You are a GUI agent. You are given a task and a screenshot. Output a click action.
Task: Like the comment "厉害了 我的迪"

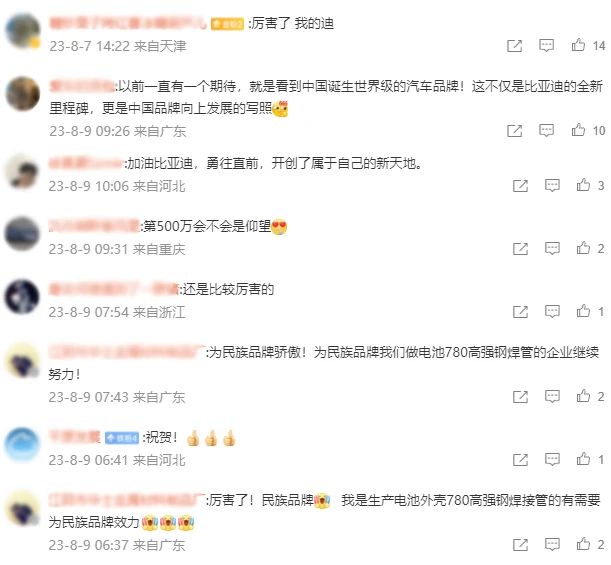578,45
